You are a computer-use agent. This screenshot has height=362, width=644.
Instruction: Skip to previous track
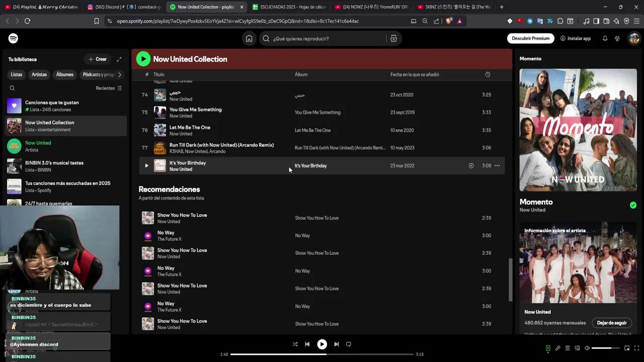pos(307,344)
